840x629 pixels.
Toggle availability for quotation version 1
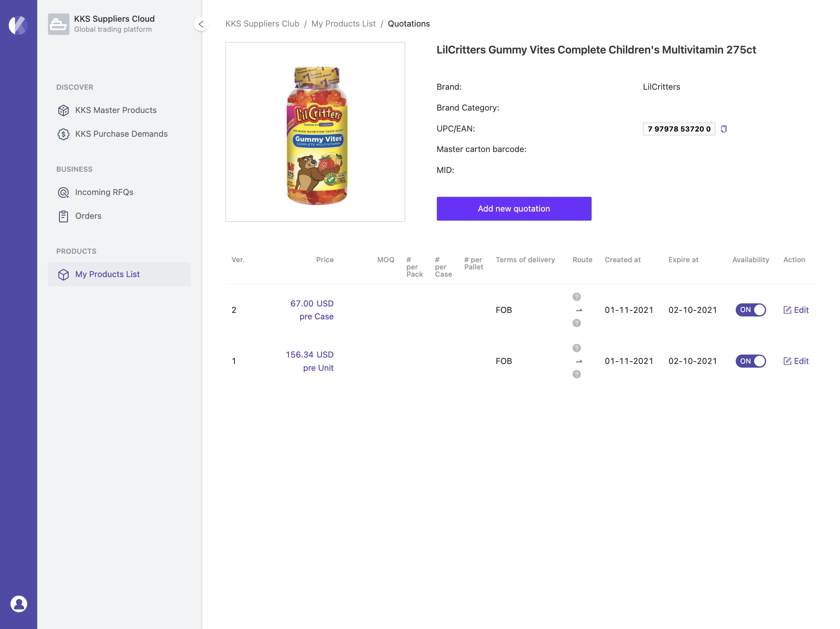pyautogui.click(x=751, y=361)
